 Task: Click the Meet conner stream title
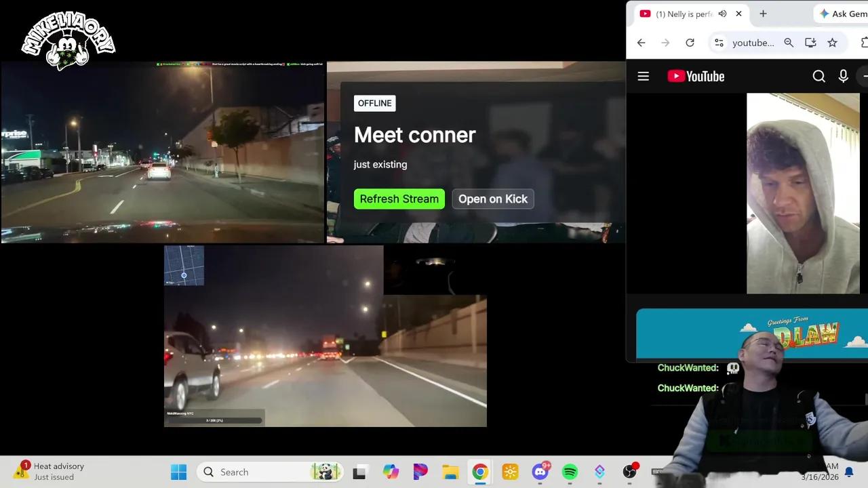(x=414, y=135)
